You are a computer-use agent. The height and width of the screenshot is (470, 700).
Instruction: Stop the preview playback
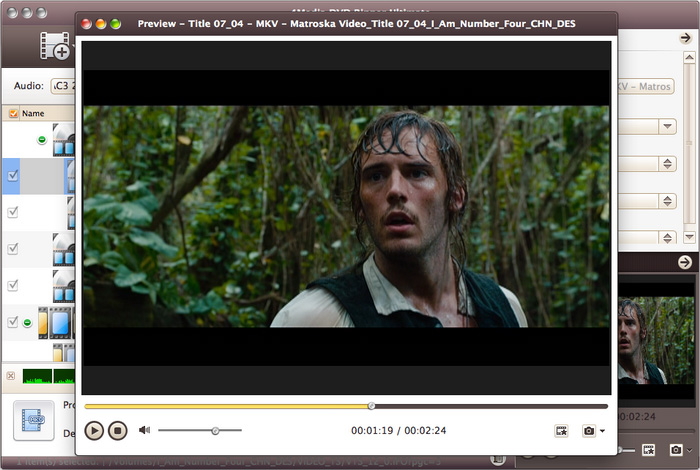pos(118,430)
